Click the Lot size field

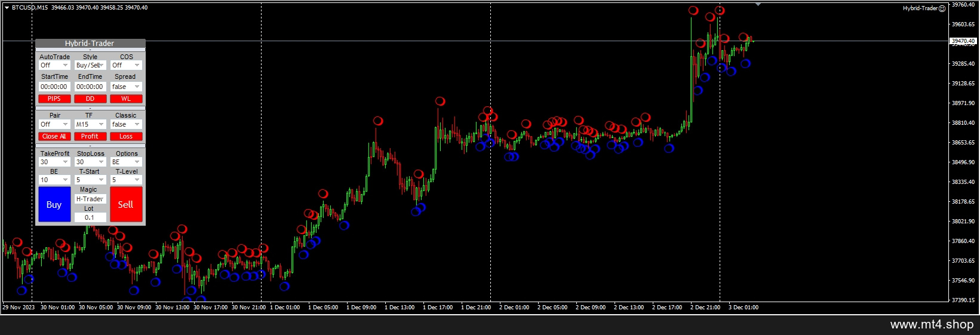(x=90, y=217)
